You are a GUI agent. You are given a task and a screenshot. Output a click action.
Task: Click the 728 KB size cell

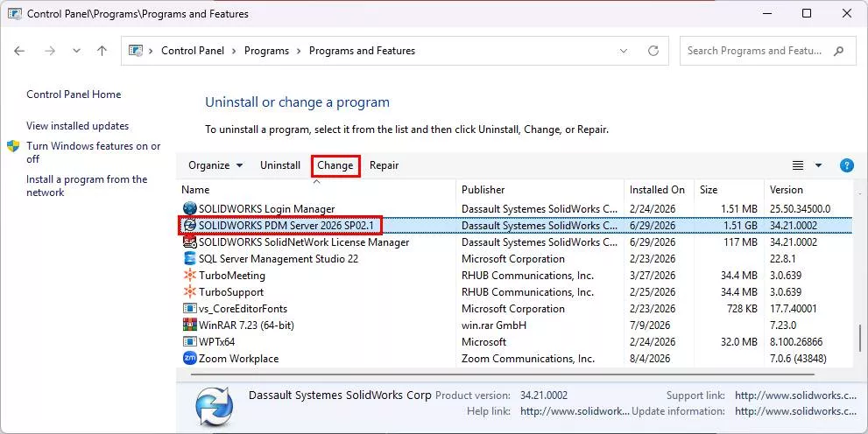pos(742,309)
